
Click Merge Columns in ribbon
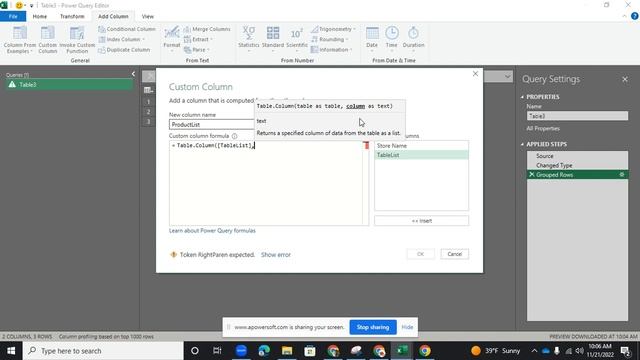coord(207,29)
